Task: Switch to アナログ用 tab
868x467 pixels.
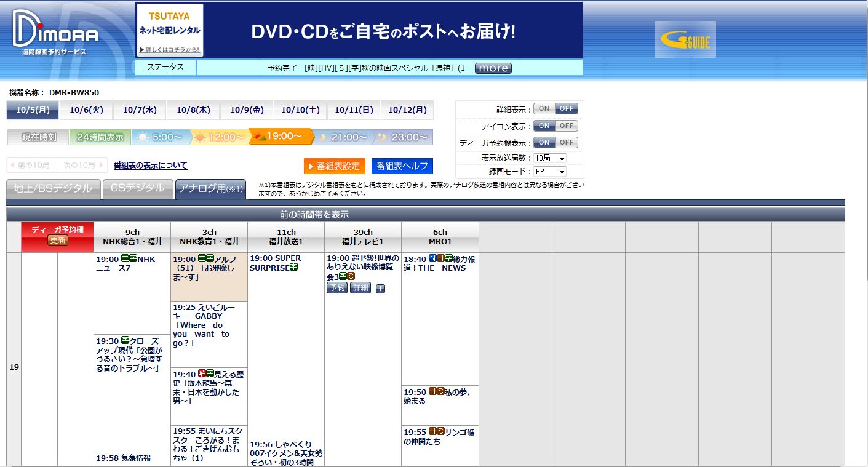Action: (x=210, y=189)
